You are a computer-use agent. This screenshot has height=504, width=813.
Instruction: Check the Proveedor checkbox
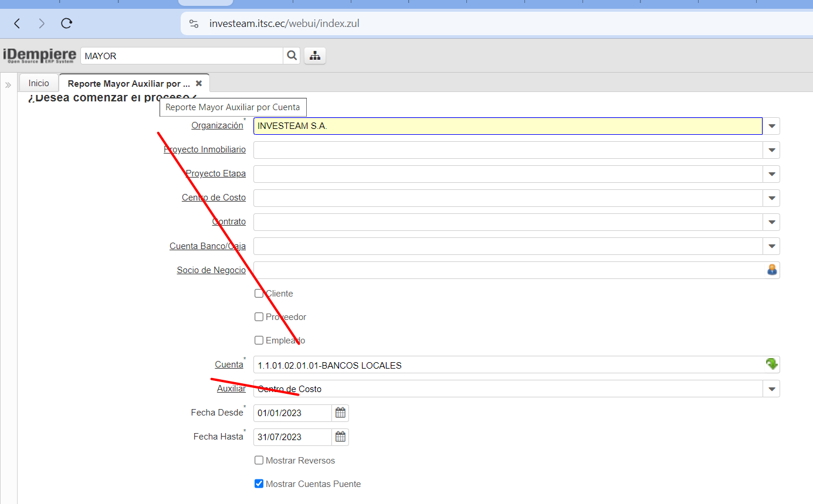(x=259, y=317)
